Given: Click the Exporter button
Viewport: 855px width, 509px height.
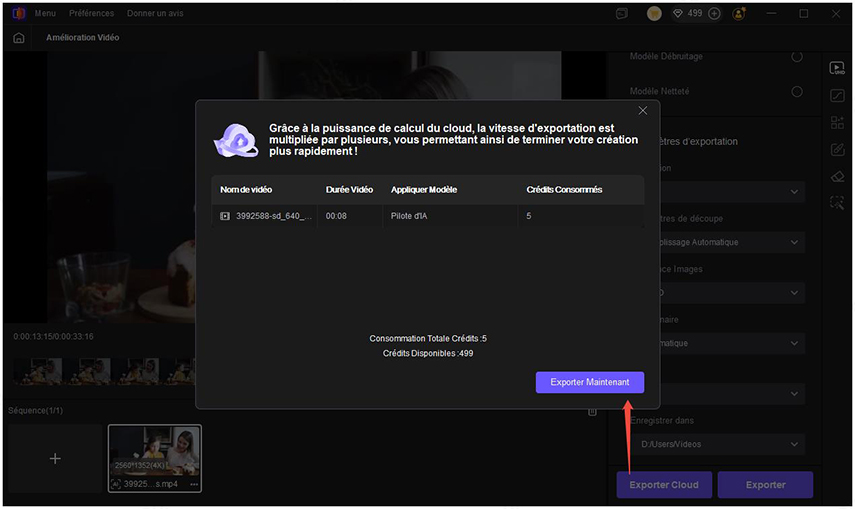Looking at the screenshot, I should (x=765, y=484).
